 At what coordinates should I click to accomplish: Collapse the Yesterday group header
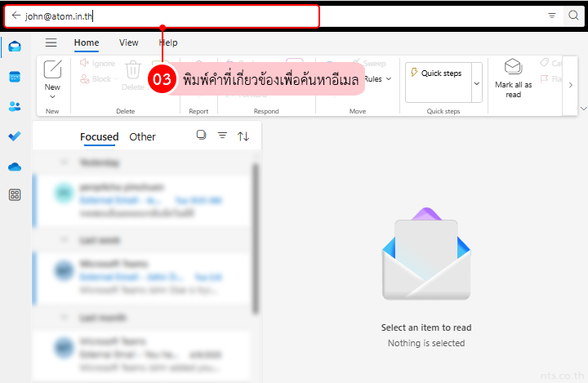pos(65,162)
